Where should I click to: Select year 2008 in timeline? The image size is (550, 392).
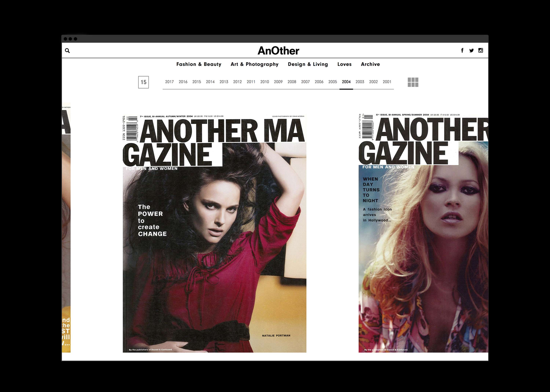pos(292,82)
